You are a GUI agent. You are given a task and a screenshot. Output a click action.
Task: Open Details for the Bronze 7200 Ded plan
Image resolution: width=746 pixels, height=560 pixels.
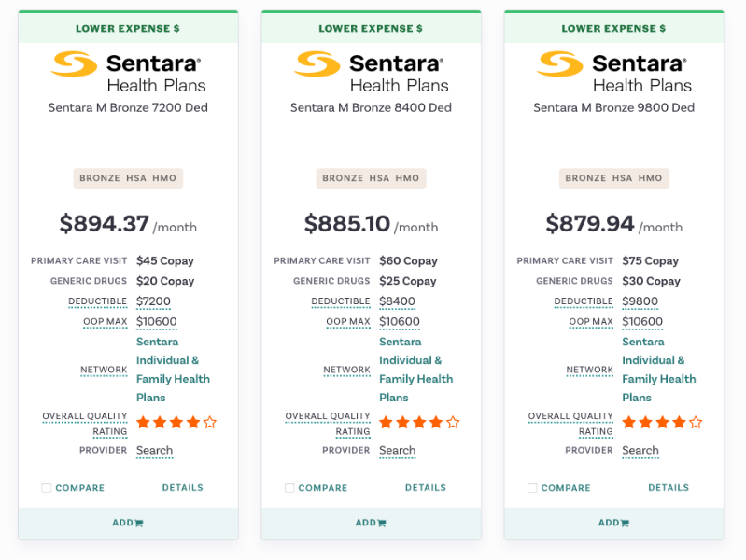point(182,488)
